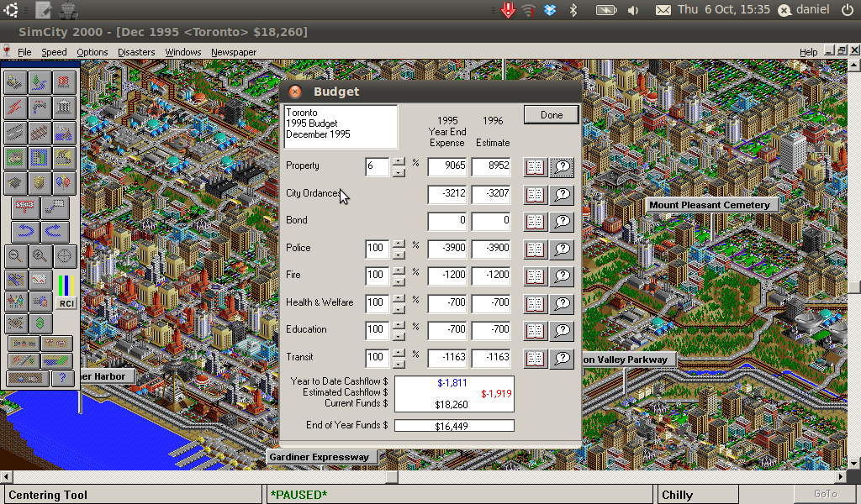The image size is (861, 504).
Task: Click the Zoom Out magnifier tool
Action: (15, 256)
